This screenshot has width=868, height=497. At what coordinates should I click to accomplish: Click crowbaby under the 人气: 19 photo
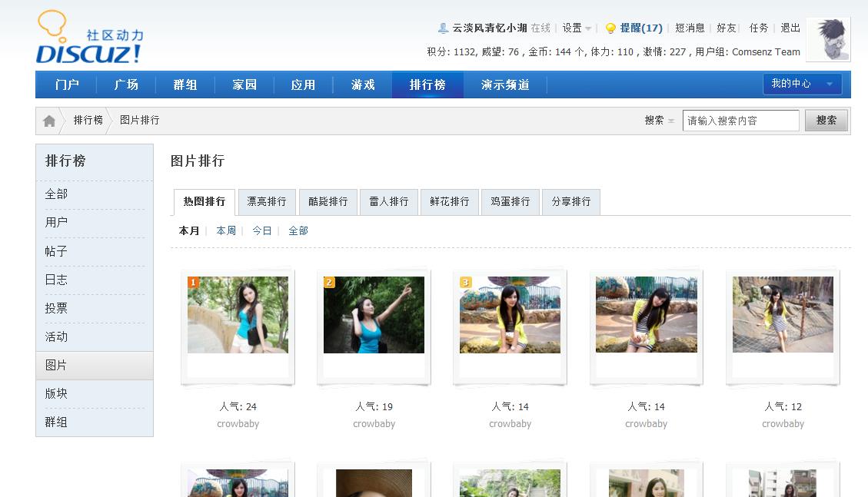pyautogui.click(x=374, y=424)
